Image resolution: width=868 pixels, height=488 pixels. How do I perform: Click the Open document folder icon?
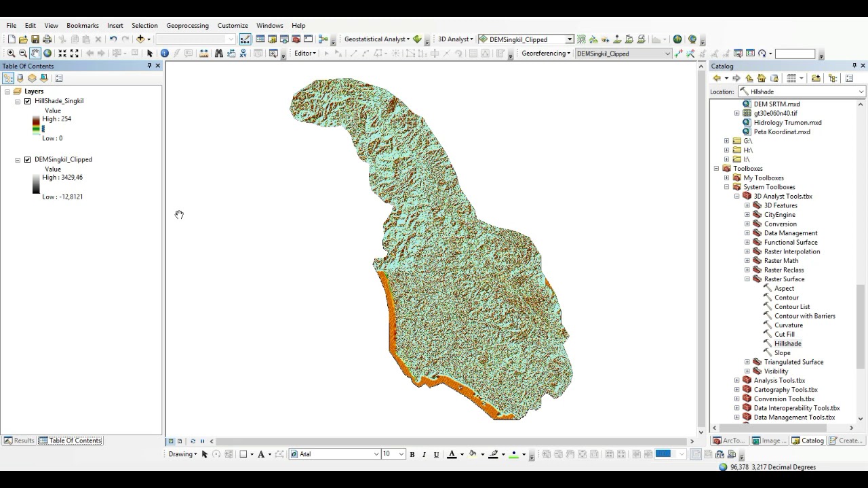click(x=23, y=39)
